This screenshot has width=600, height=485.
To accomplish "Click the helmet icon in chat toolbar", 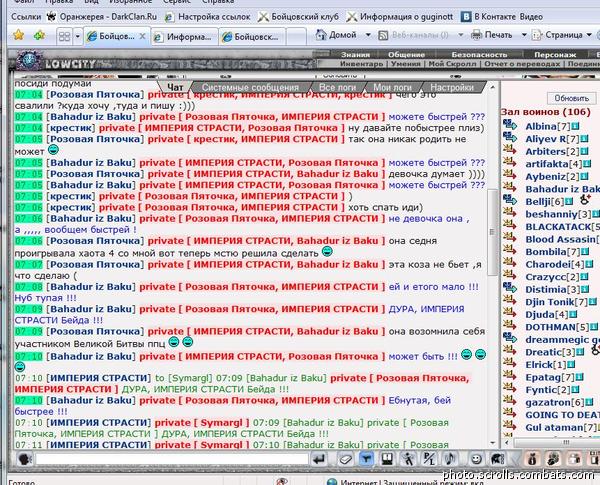I will (497, 459).
